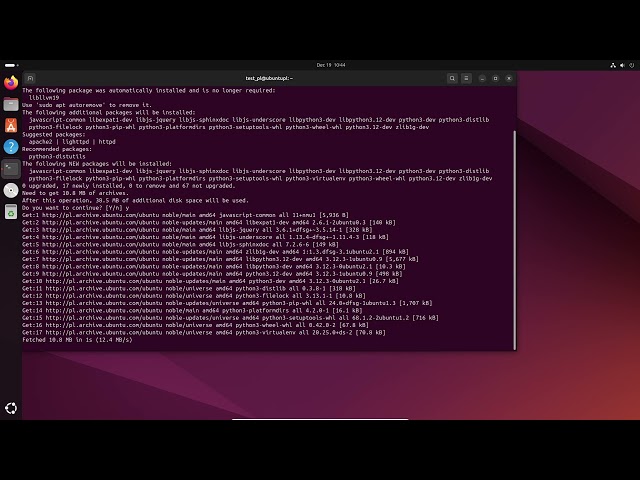This screenshot has height=480, width=640.
Task: Click the 'libllvm19' package name
Action: pyautogui.click(x=44, y=98)
